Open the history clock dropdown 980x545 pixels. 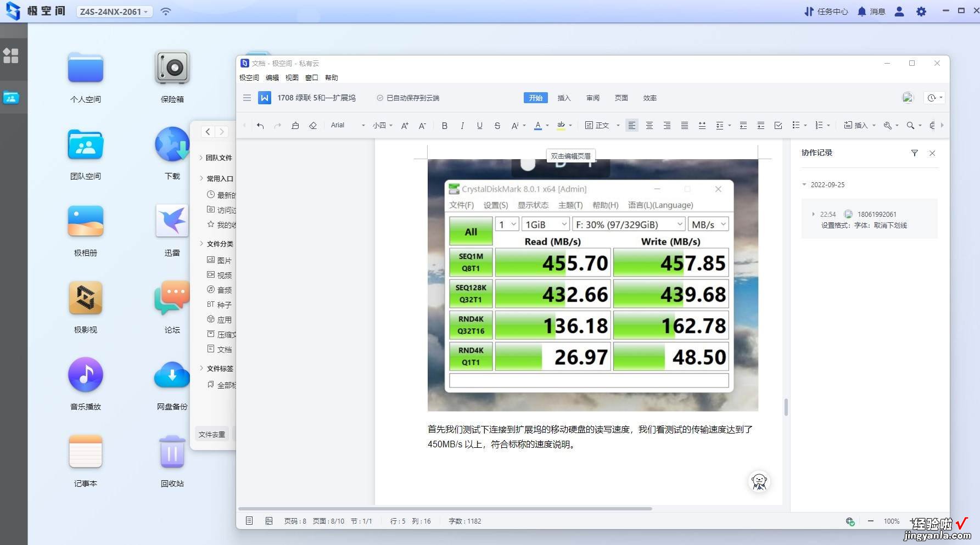pos(934,98)
